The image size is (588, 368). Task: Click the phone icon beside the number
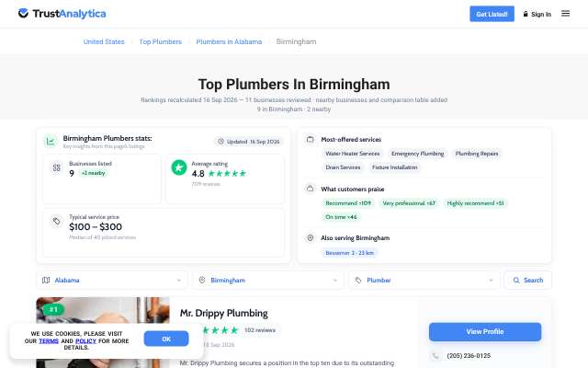[x=435, y=356]
